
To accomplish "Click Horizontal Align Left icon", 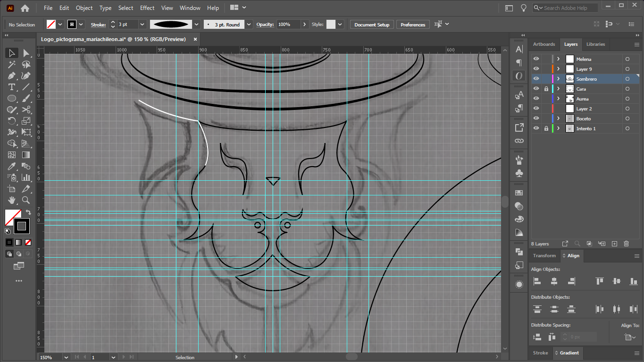I will [537, 281].
